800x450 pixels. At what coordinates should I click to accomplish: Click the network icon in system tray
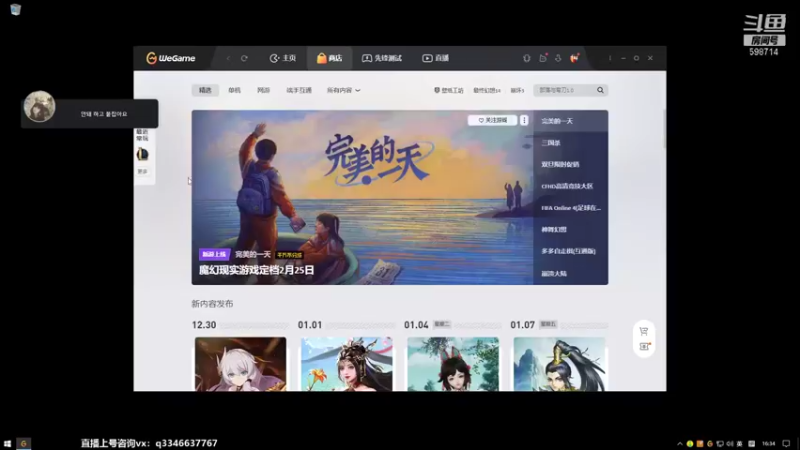tap(720, 444)
